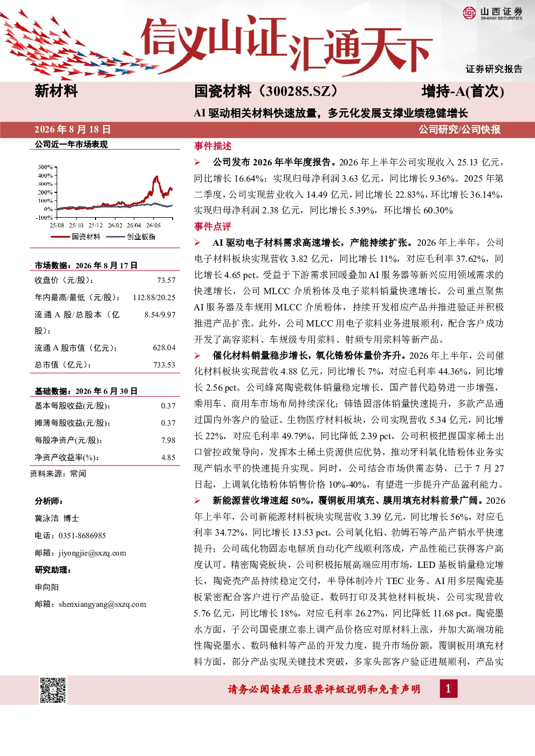Click bullet heading 催化材料销量稳步增长

click(310, 356)
